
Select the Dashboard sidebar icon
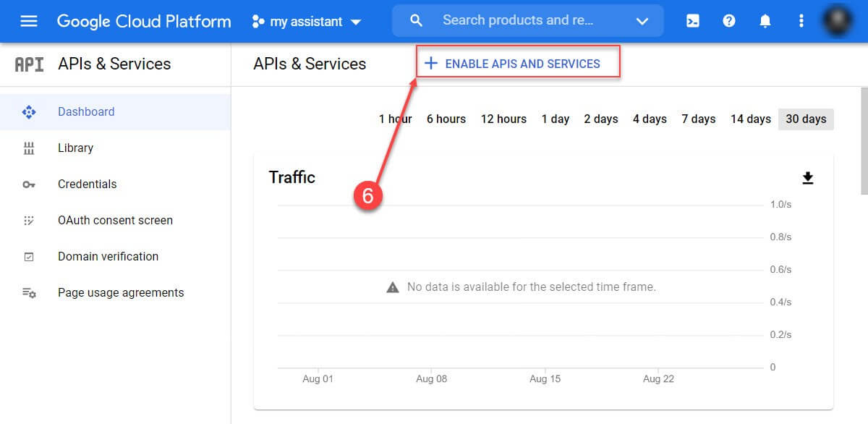[28, 111]
